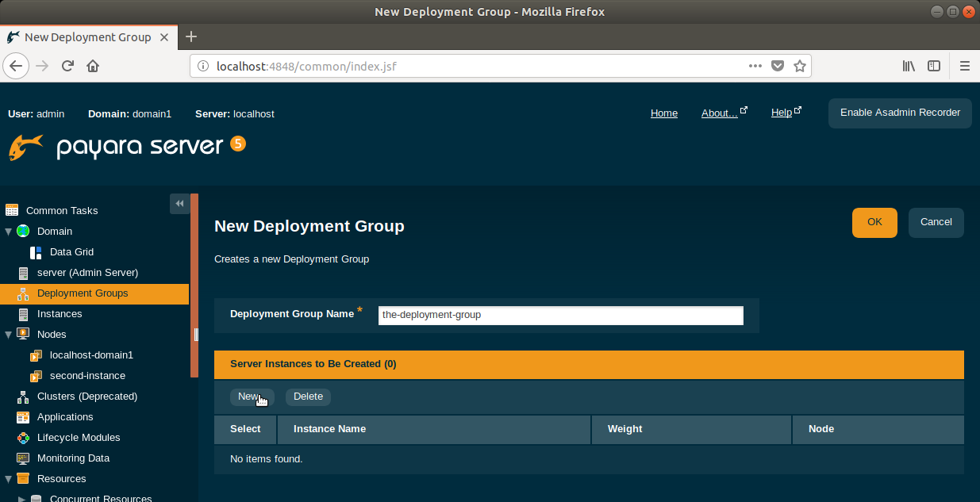Enable Asadmin Recorder
Image resolution: width=980 pixels, height=502 pixels.
tap(900, 113)
